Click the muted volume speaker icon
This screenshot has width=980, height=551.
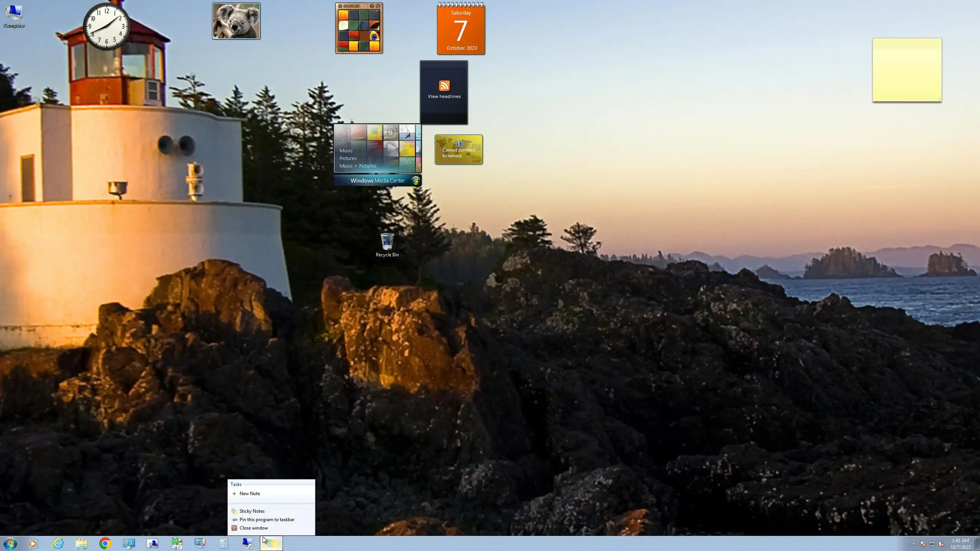point(941,544)
